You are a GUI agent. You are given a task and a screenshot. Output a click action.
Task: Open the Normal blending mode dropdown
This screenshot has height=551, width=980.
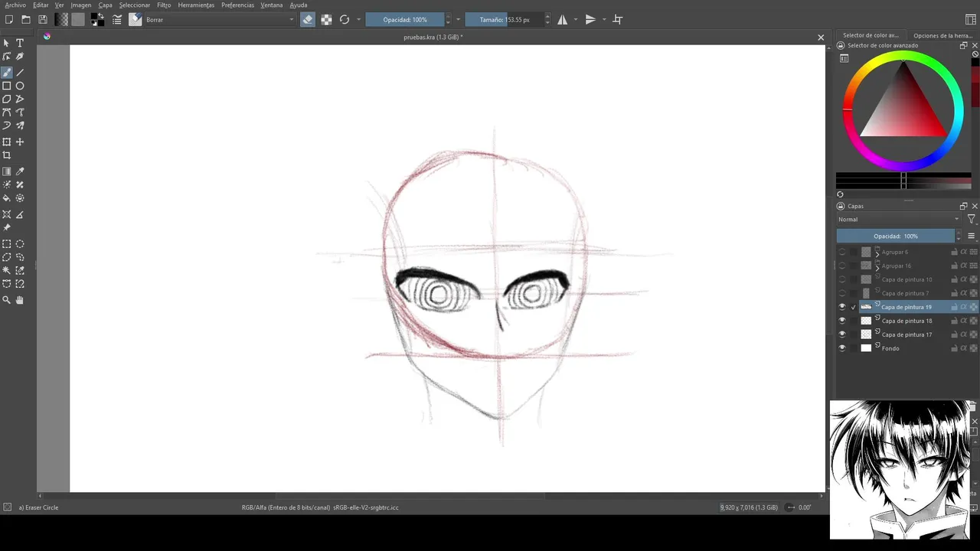click(898, 219)
